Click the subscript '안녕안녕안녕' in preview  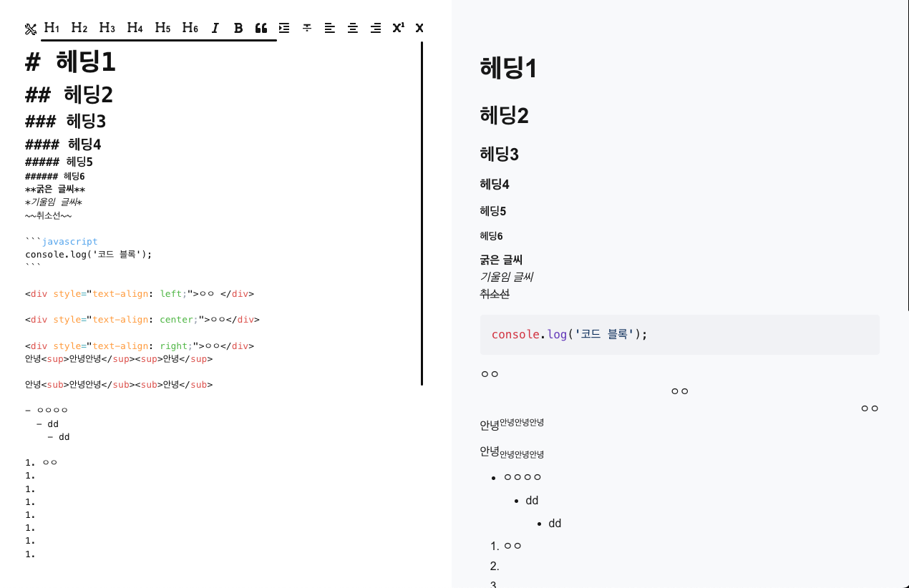522,454
